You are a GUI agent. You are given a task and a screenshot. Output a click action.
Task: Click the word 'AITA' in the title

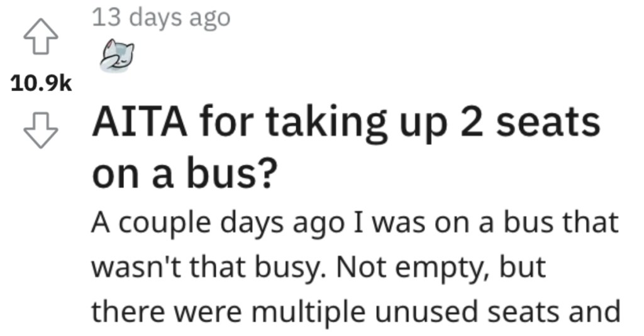point(140,122)
